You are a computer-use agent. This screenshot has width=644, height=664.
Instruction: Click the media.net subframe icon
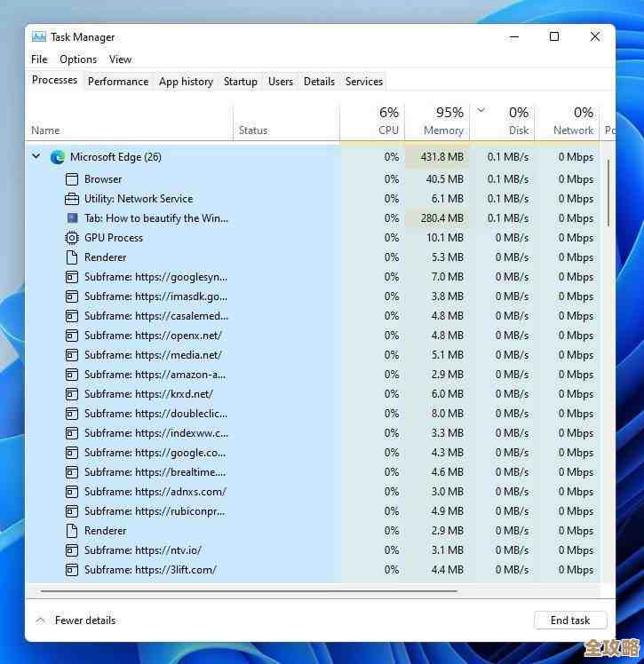[x=72, y=355]
